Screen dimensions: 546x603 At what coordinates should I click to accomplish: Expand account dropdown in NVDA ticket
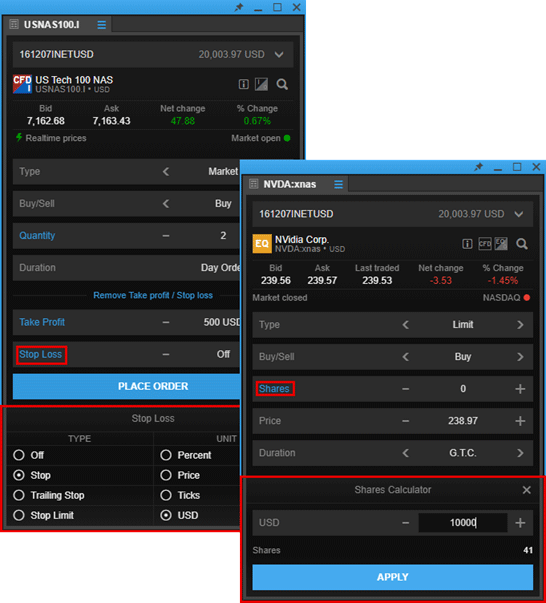[519, 214]
